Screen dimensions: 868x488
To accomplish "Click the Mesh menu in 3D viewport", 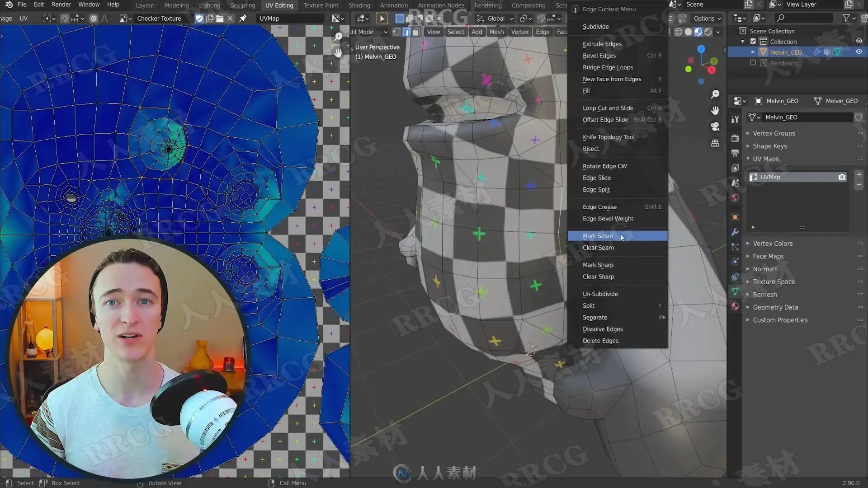I will point(496,32).
